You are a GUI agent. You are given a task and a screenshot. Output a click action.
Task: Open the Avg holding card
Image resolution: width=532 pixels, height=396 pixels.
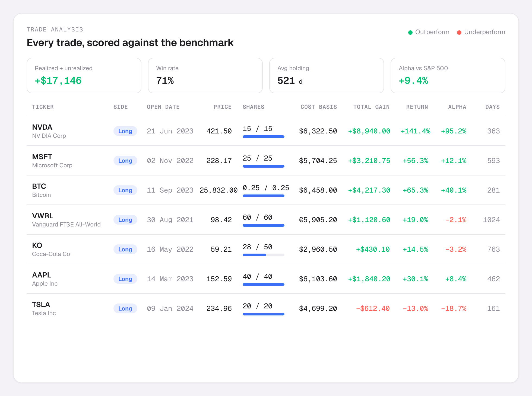click(327, 75)
